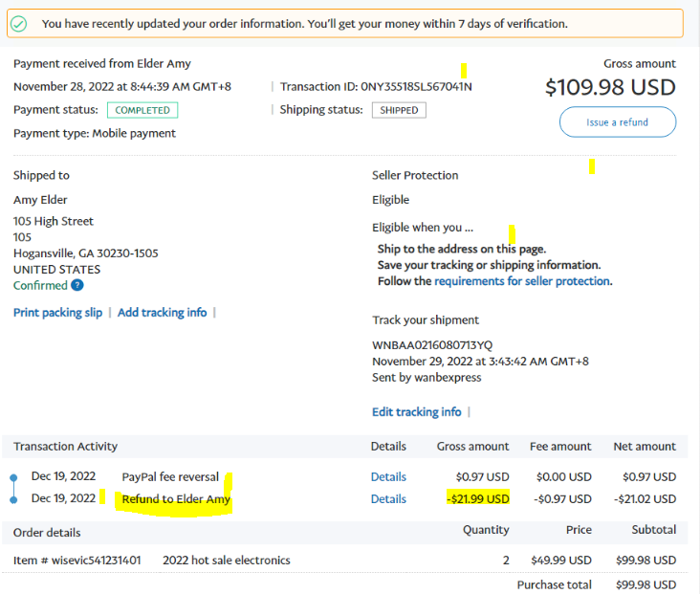Viewport: 700px width, 594px height.
Task: Click the Transaction ID number
Action: [x=416, y=87]
